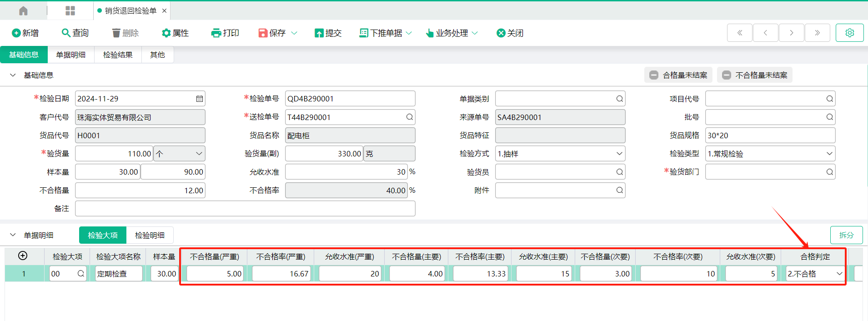
Task: Click the 不合格量 input field
Action: coord(140,191)
